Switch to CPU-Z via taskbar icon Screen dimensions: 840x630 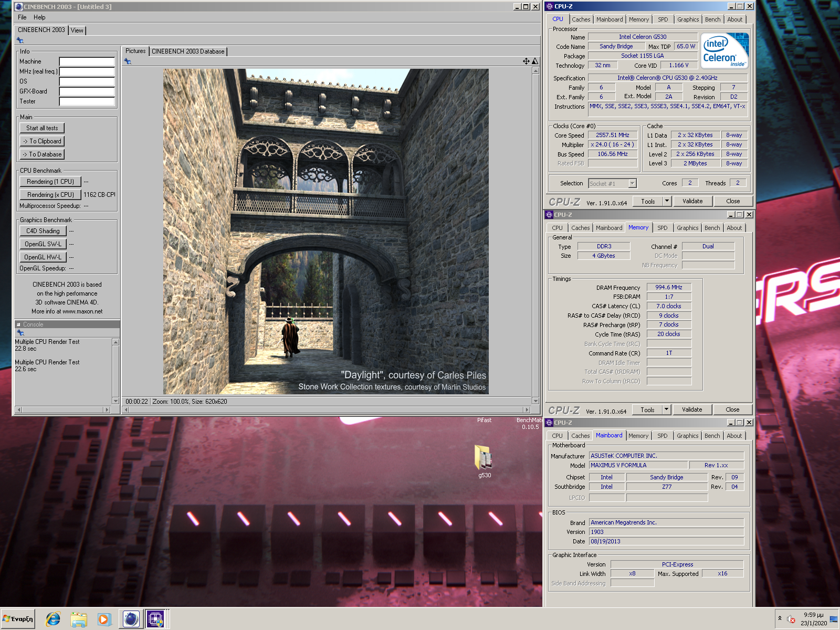point(155,619)
